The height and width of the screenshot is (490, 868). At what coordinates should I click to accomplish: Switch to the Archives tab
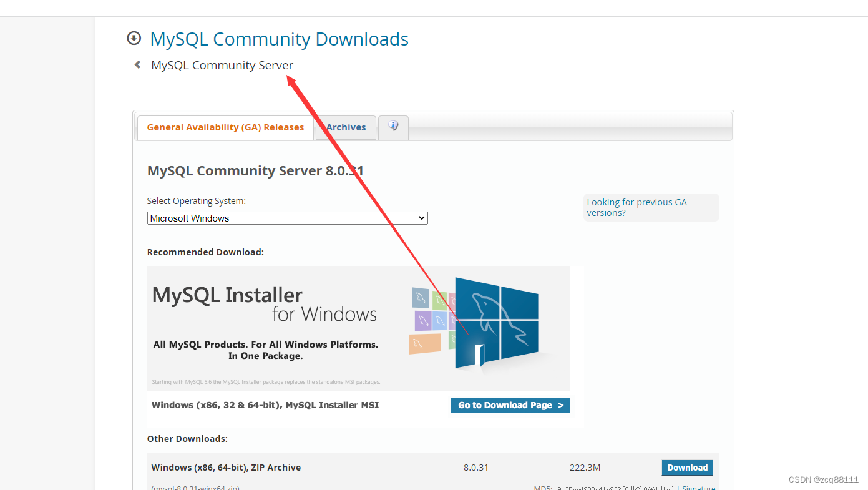pos(345,127)
